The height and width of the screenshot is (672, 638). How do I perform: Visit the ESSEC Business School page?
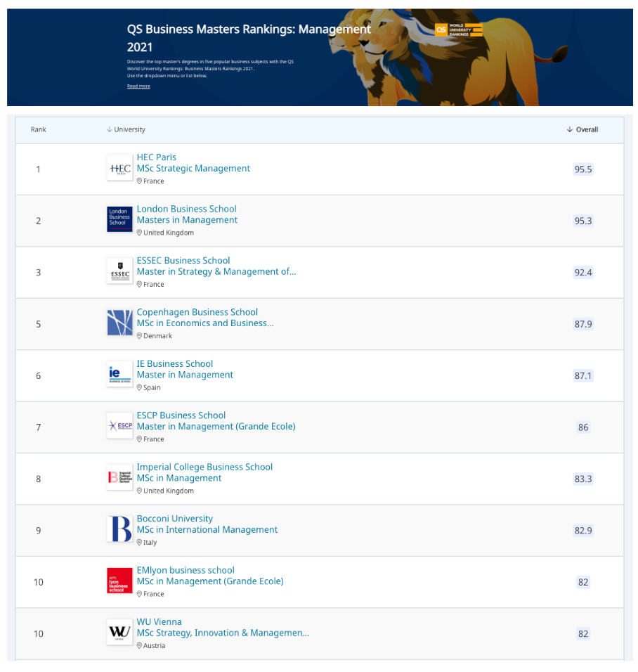tap(183, 261)
